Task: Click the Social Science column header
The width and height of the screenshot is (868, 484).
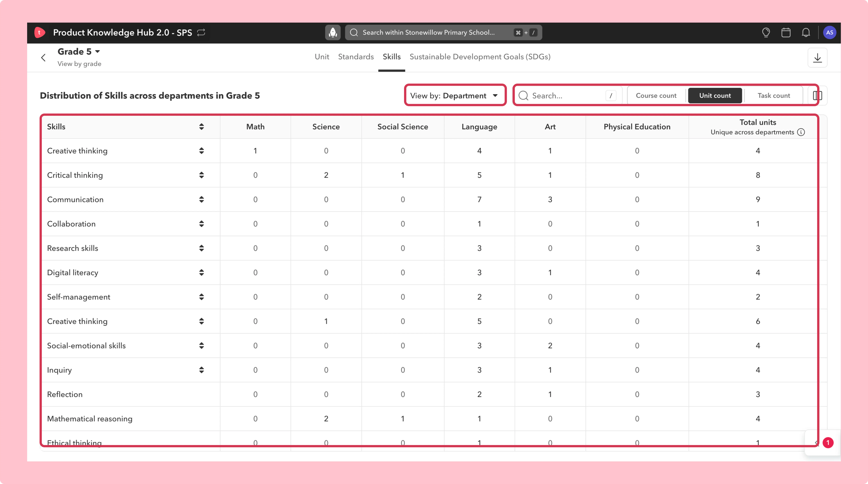Action: 403,127
